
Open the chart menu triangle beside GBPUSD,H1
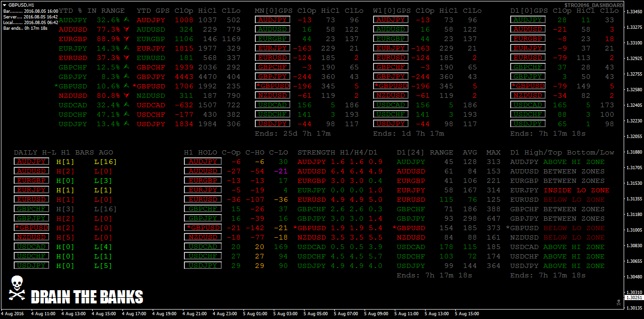coord(5,4)
